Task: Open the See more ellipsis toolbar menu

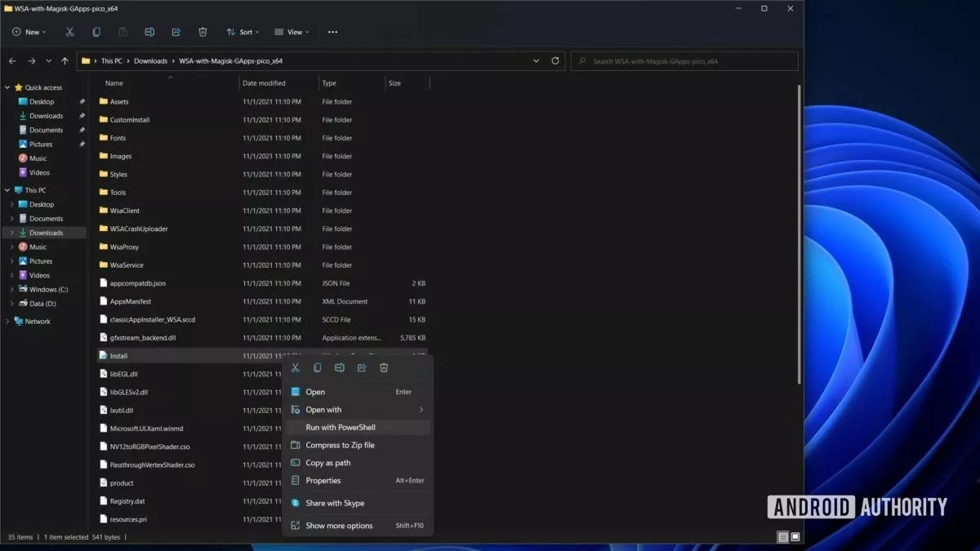Action: tap(332, 32)
